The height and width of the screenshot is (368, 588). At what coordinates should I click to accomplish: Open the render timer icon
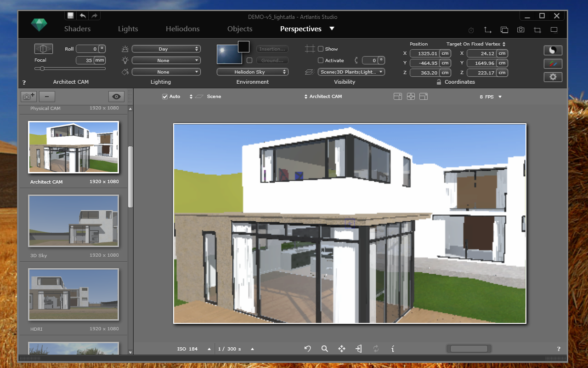tap(471, 30)
